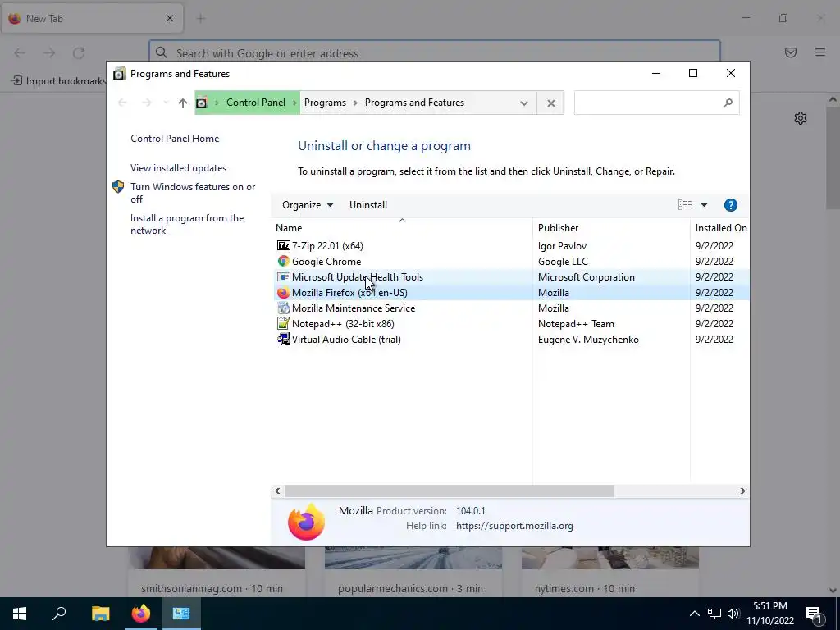Click the https://support.mozilla.org help link
Image resolution: width=840 pixels, height=630 pixels.
pyautogui.click(x=514, y=526)
